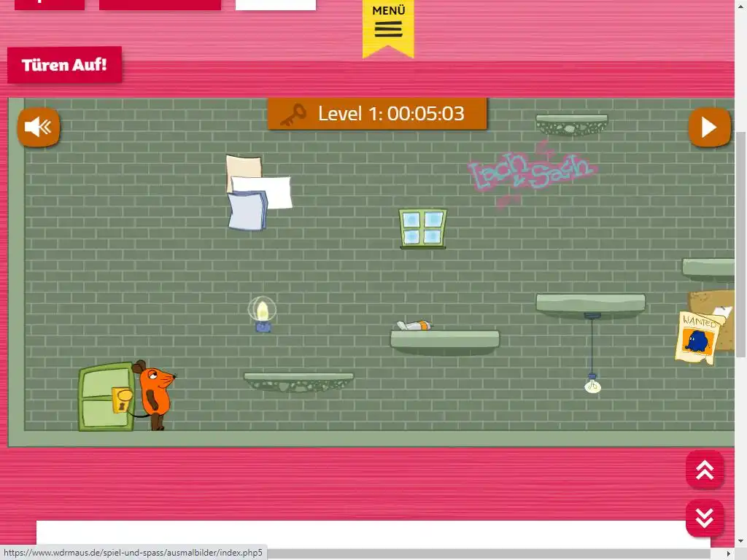Click the white tab at page top
Screen dimensions: 747x560
276,5
